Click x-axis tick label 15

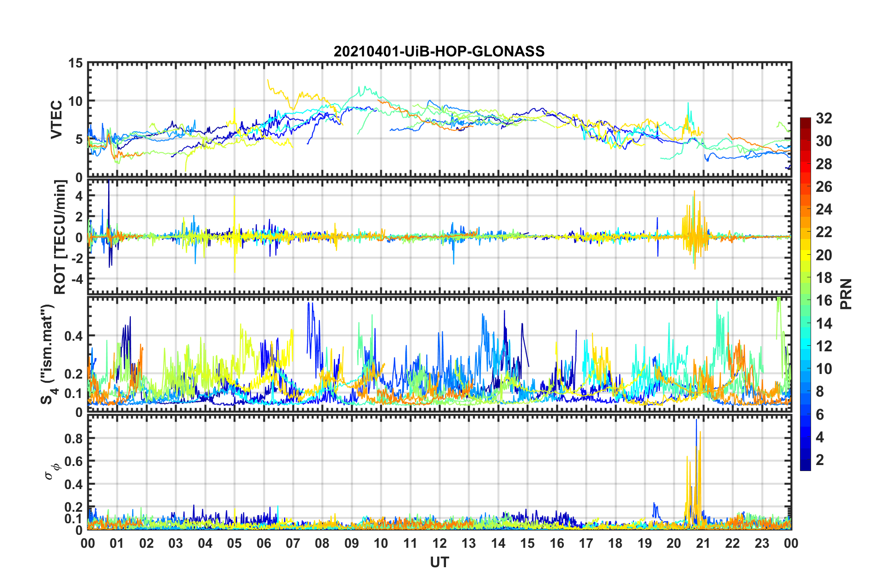[x=527, y=543]
